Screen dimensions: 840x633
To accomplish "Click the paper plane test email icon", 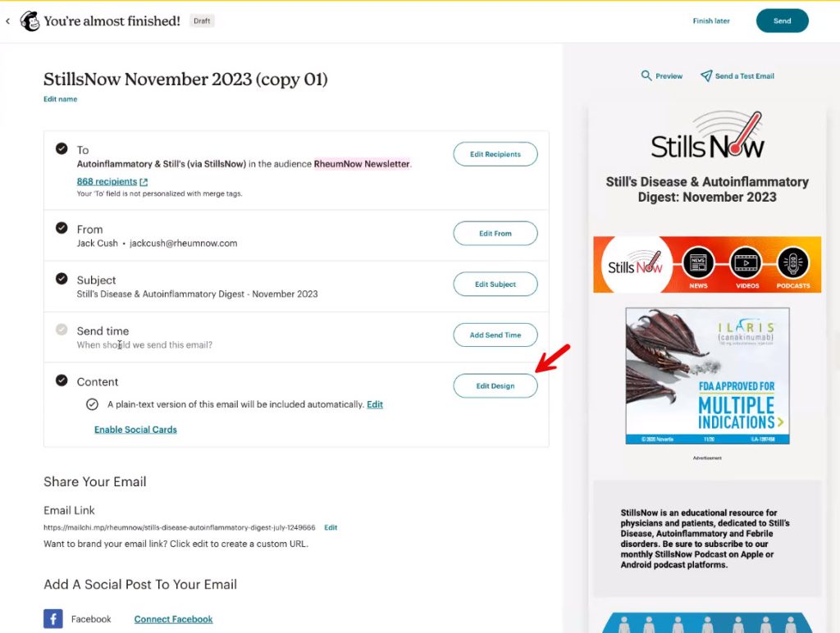I will point(705,75).
